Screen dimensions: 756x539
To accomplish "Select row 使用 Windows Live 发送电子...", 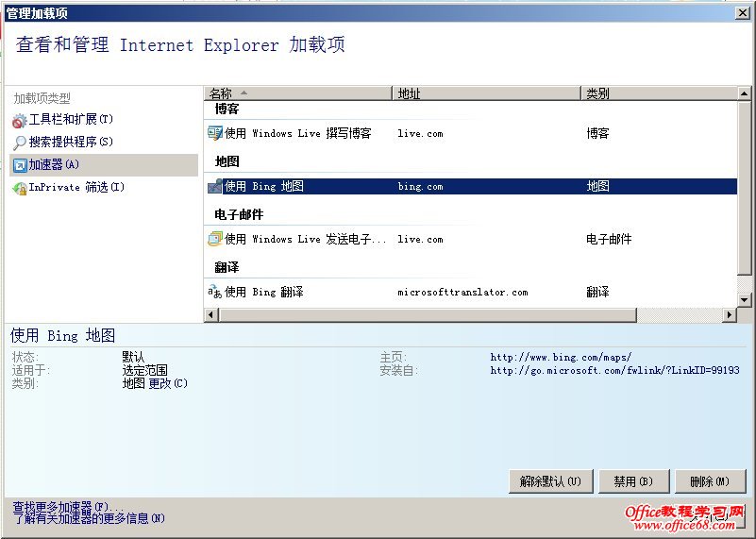I will click(471, 239).
